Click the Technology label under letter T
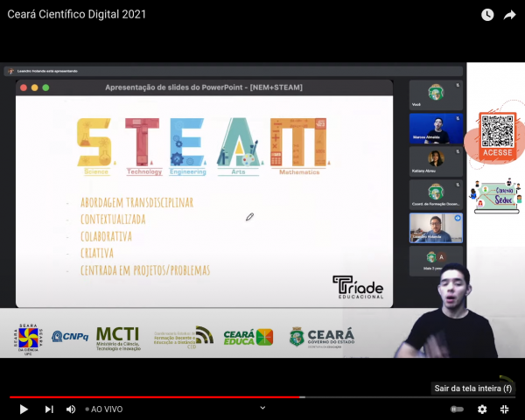 (x=144, y=171)
